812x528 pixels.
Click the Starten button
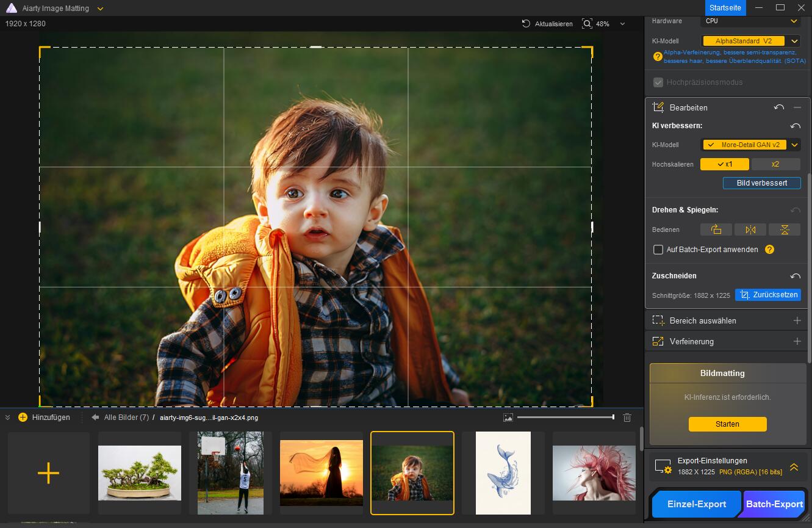click(727, 424)
